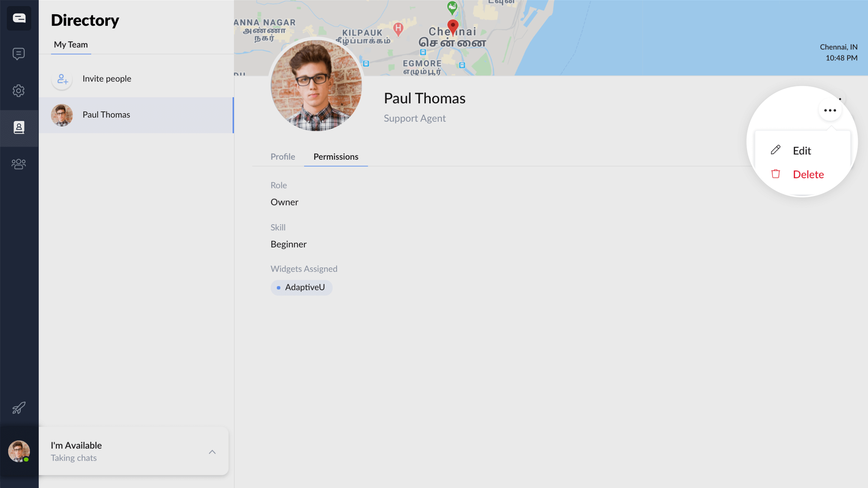Choose Delete from the options menu

click(x=808, y=175)
